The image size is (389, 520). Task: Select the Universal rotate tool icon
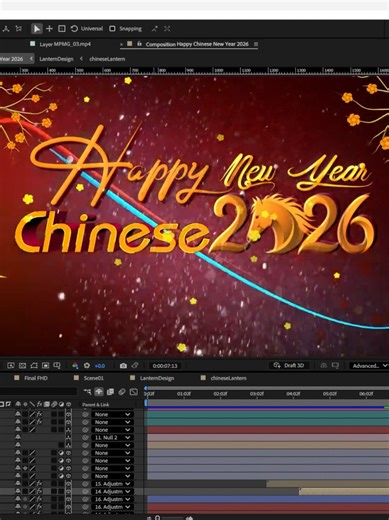pyautogui.click(x=74, y=29)
